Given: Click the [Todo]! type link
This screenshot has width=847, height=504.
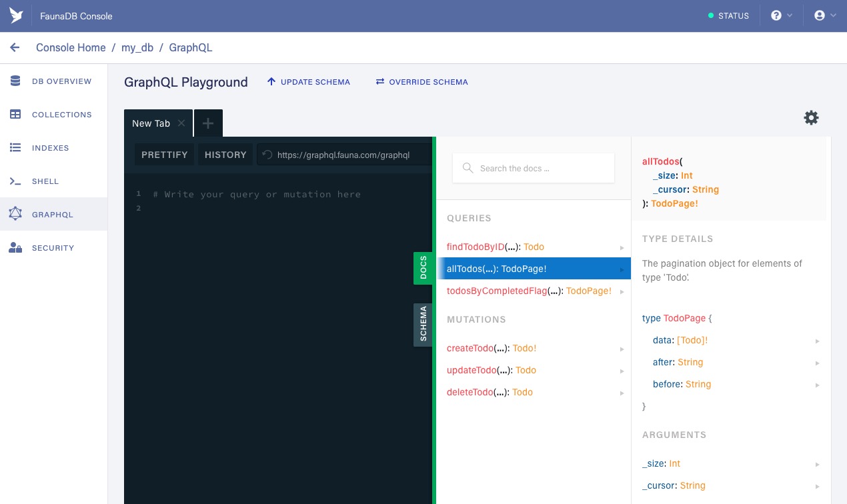Looking at the screenshot, I should coord(692,341).
